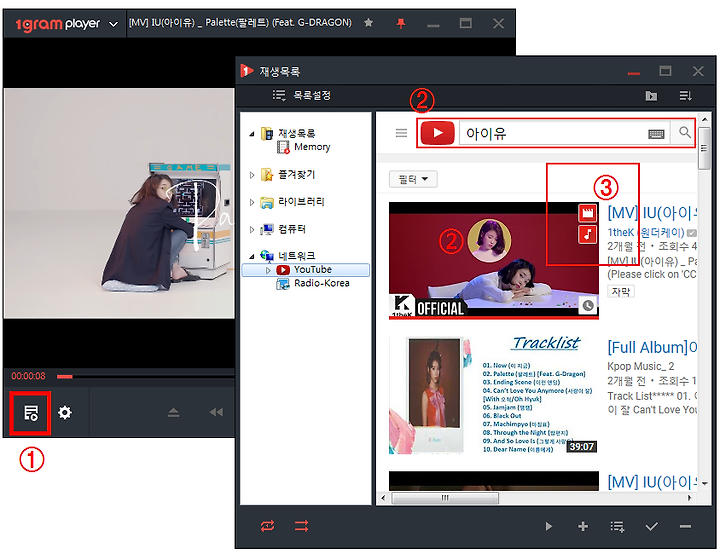The image size is (720, 554).
Task: Click the music note icon on first thumbnail
Action: point(587,234)
